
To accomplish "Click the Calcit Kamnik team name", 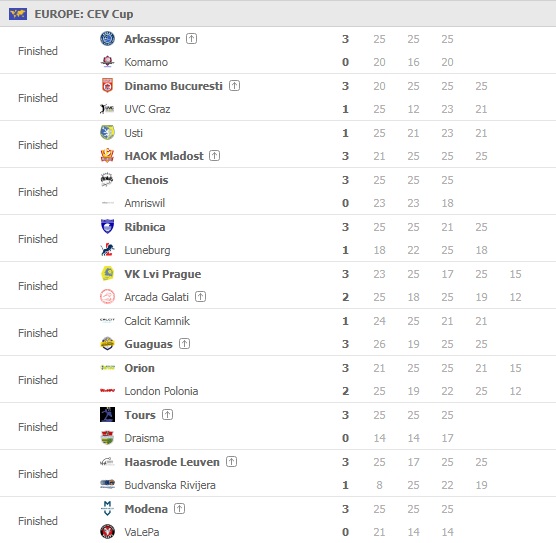I will [x=157, y=321].
